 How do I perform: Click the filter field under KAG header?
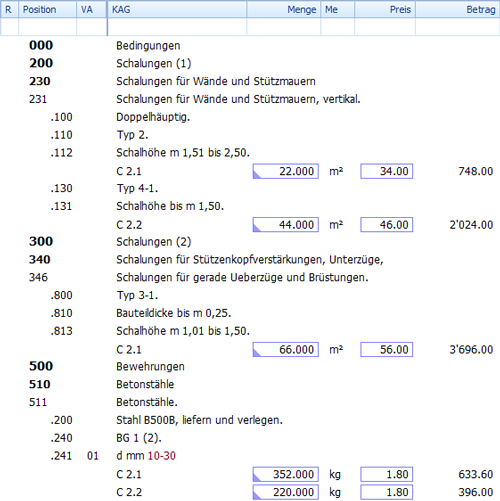pyautogui.click(x=177, y=27)
